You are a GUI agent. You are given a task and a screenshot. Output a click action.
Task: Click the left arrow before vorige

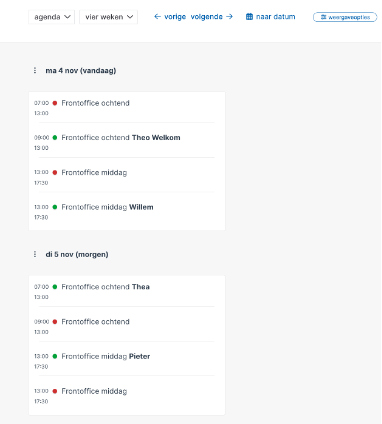[x=157, y=17]
